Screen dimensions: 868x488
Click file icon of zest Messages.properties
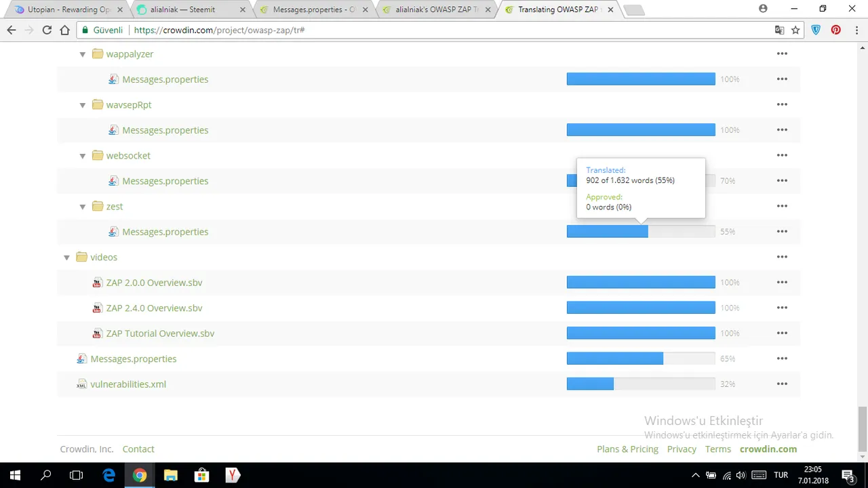[113, 232]
